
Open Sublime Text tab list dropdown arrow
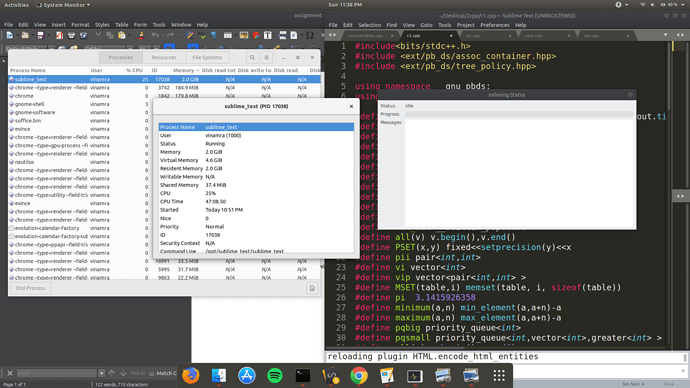tap(665, 35)
